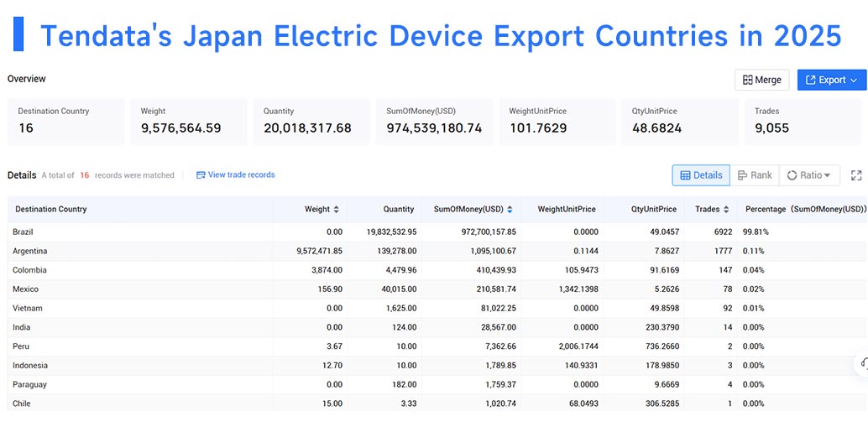
Task: Select the Paraguay row country name
Action: coord(30,384)
